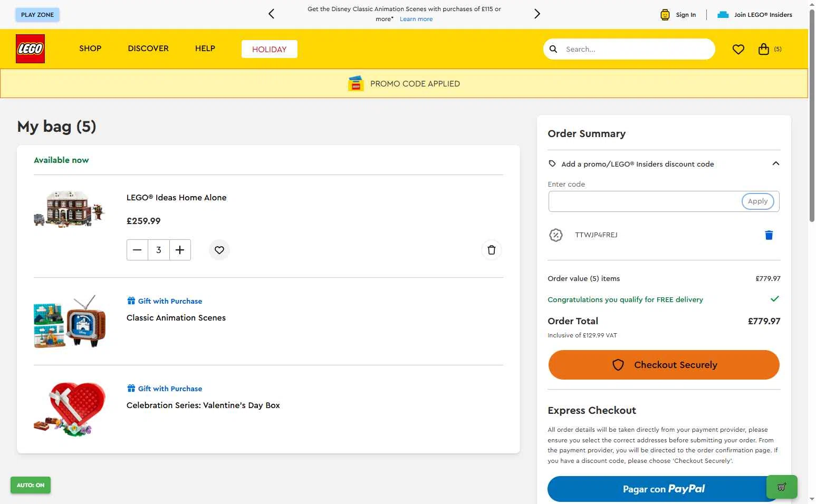816x504 pixels.
Task: Click the Order Total £779.97 amount
Action: [x=764, y=321]
